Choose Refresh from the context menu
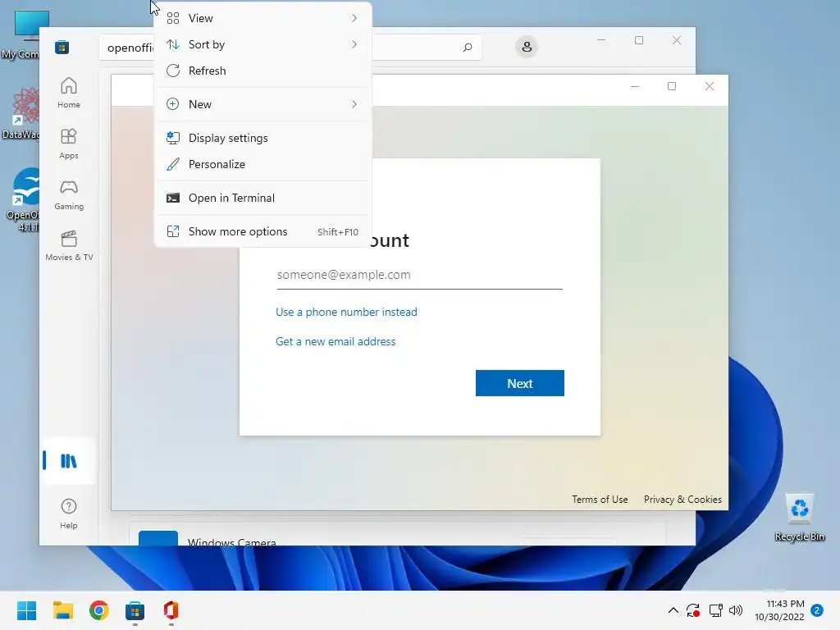Screen dimensions: 840x630 [x=262, y=71]
